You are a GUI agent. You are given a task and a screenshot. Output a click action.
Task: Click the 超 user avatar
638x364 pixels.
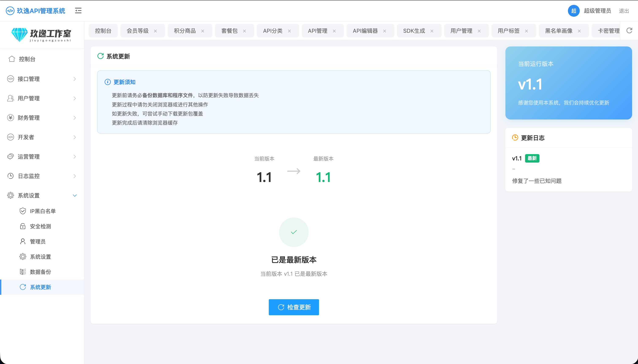point(574,11)
